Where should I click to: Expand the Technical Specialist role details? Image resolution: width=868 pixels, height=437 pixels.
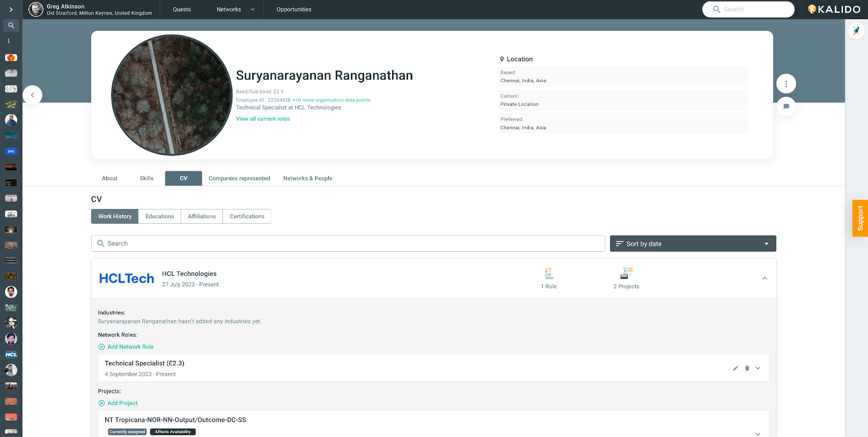pos(758,368)
